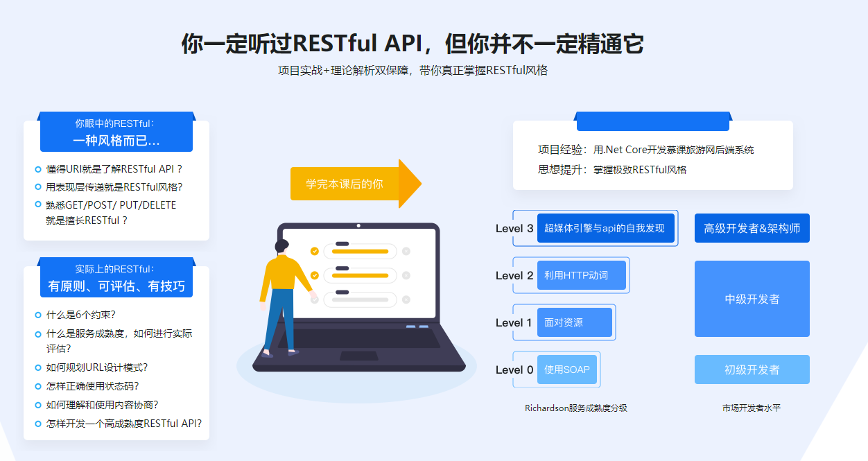
Task: Click the webcam dot atop the laptop screen
Action: (x=358, y=225)
